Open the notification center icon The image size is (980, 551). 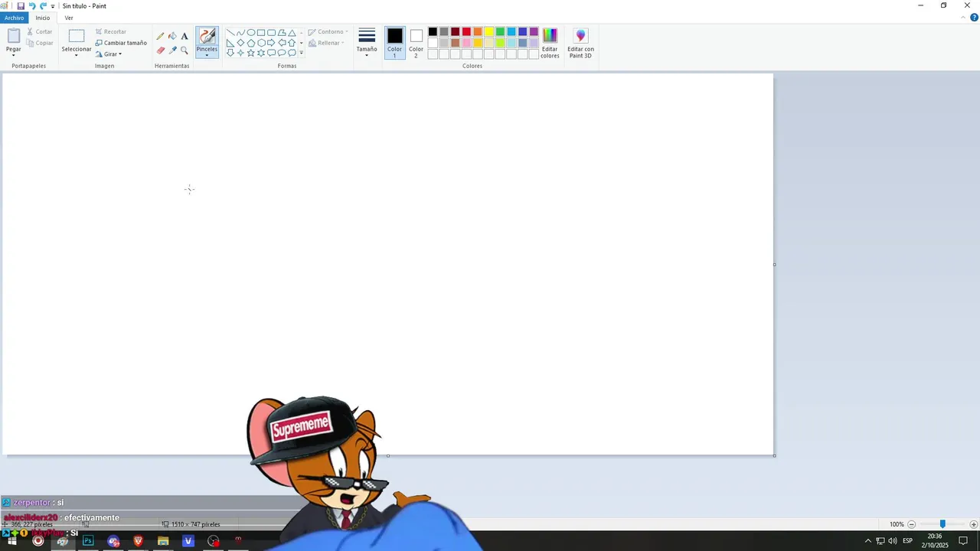(x=963, y=541)
